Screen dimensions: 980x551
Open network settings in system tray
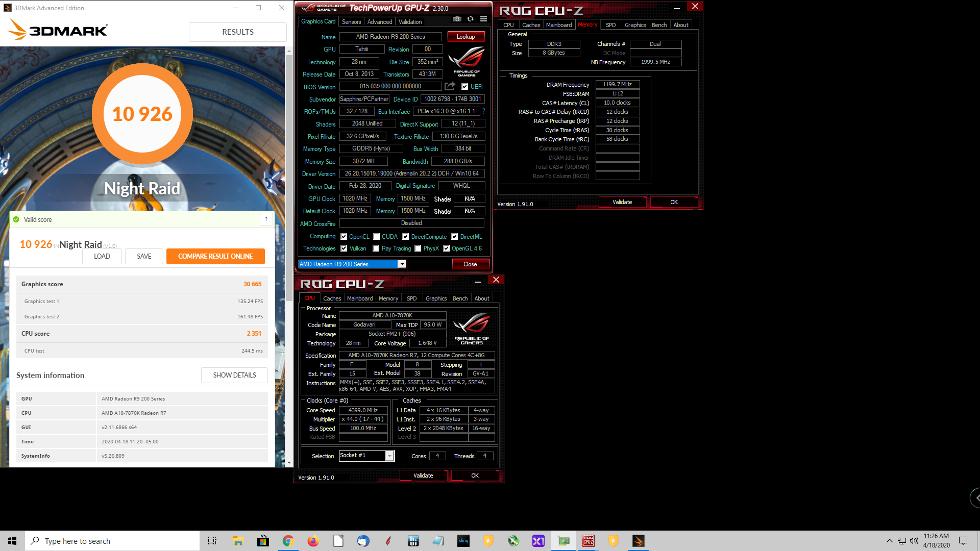pyautogui.click(x=902, y=541)
